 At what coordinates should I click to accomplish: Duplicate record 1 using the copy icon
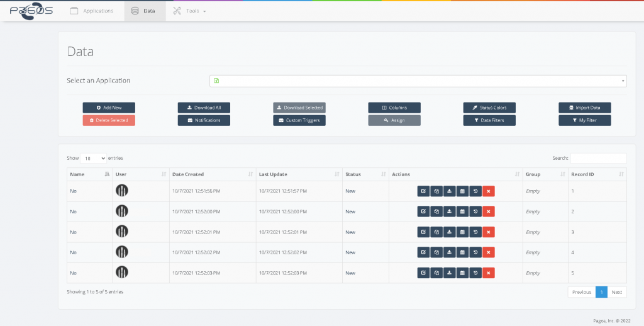tap(436, 191)
